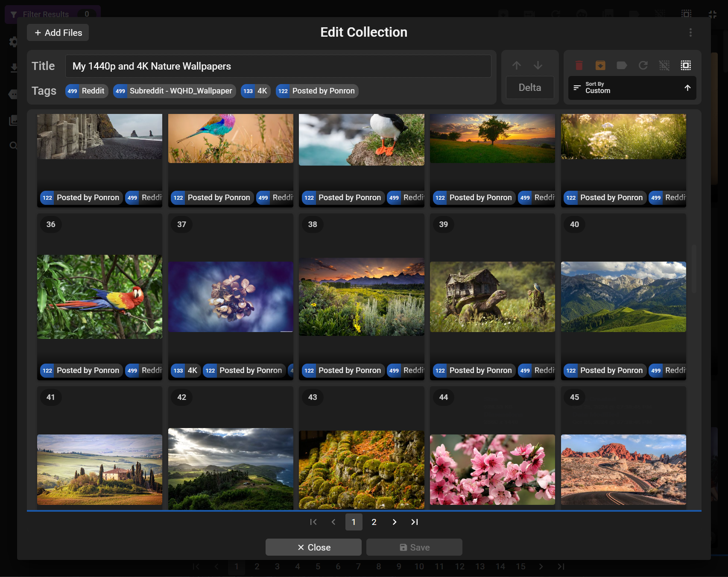Viewport: 728px width, 577px height.
Task: Select the scarlet macaw thumbnail number 36
Action: (x=99, y=297)
